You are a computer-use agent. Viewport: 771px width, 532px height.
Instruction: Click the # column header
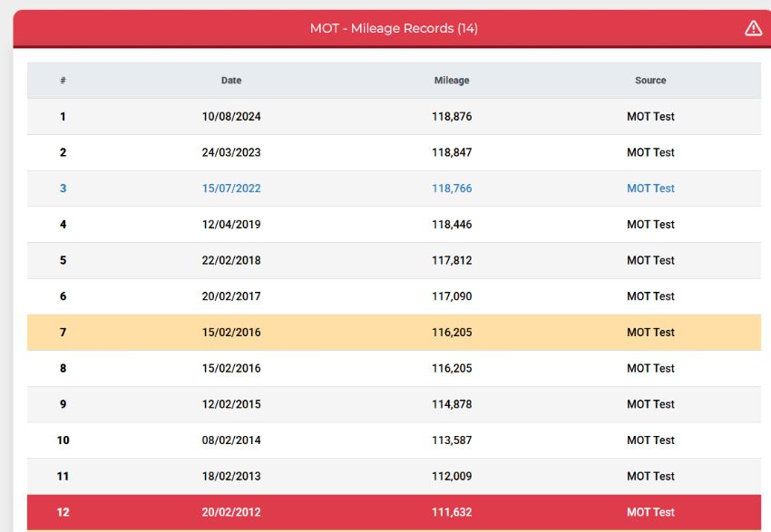click(x=63, y=80)
